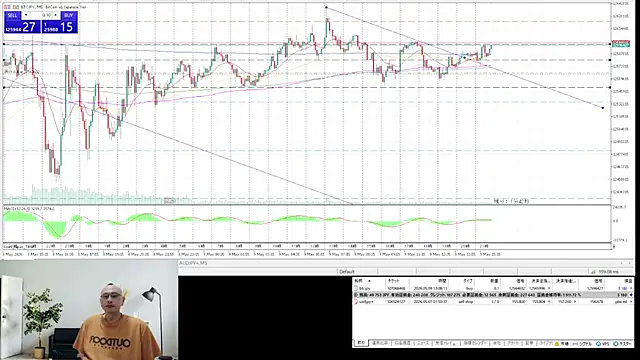The height and width of the screenshot is (360, 640).
Task: Open the テスター strategy tester tab
Action: 622,344
